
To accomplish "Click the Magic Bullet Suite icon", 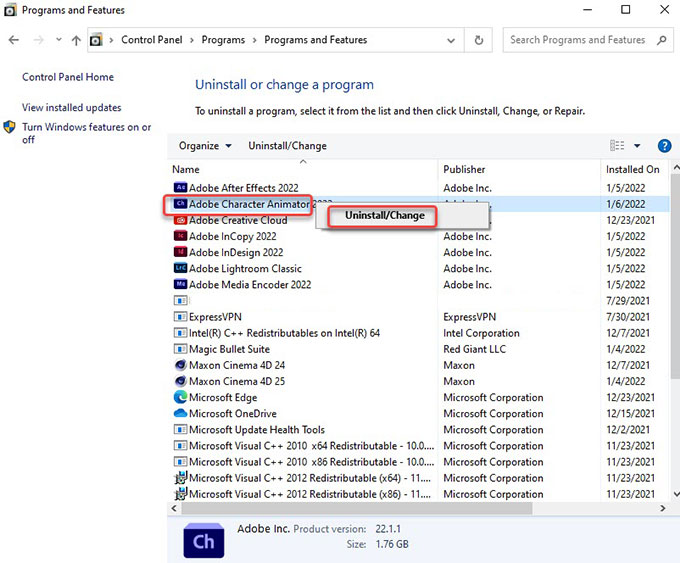I will [x=180, y=349].
